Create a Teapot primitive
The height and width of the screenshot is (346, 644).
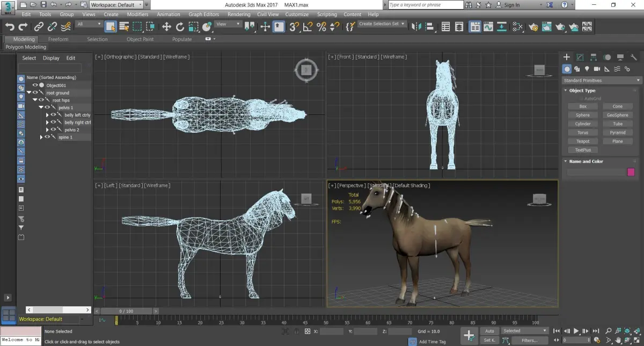click(x=583, y=141)
